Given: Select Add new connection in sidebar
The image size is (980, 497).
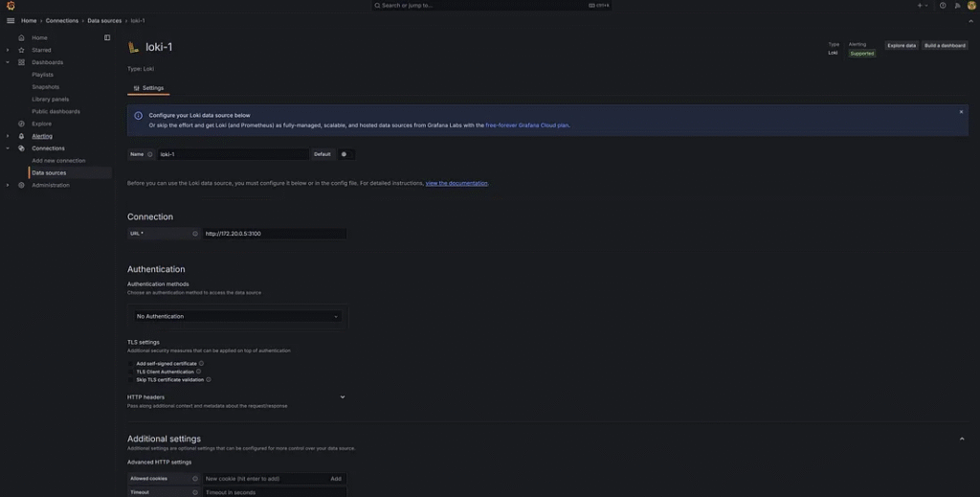Looking at the screenshot, I should pos(58,161).
